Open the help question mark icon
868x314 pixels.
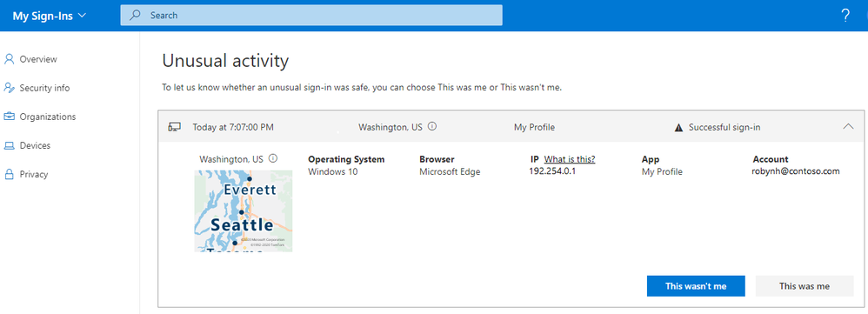click(845, 16)
